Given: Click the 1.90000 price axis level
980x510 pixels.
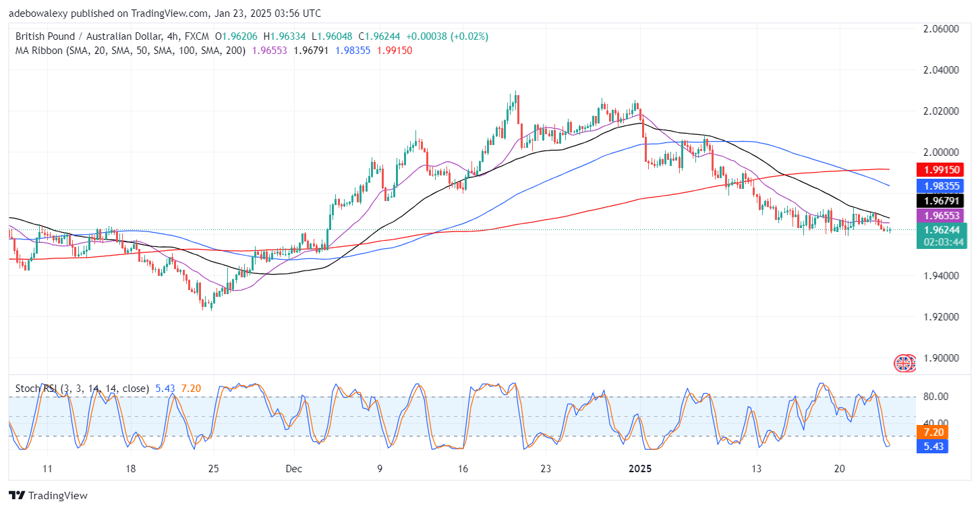Looking at the screenshot, I should (x=941, y=358).
